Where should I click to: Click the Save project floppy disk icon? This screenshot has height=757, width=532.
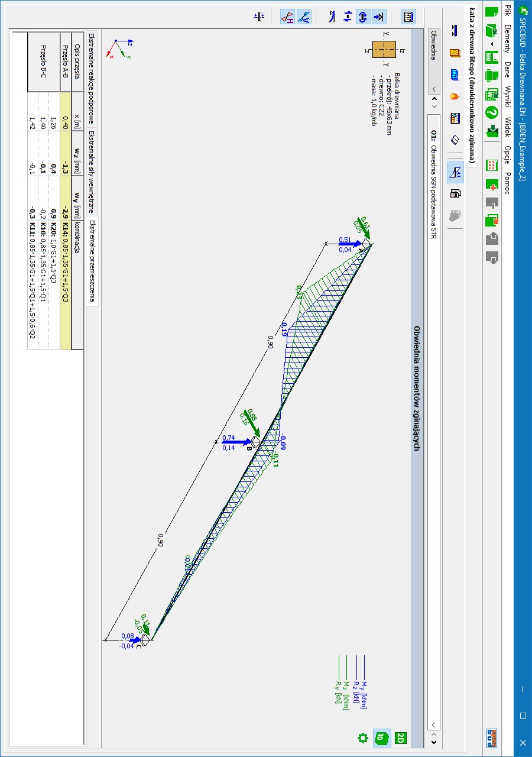492,57
